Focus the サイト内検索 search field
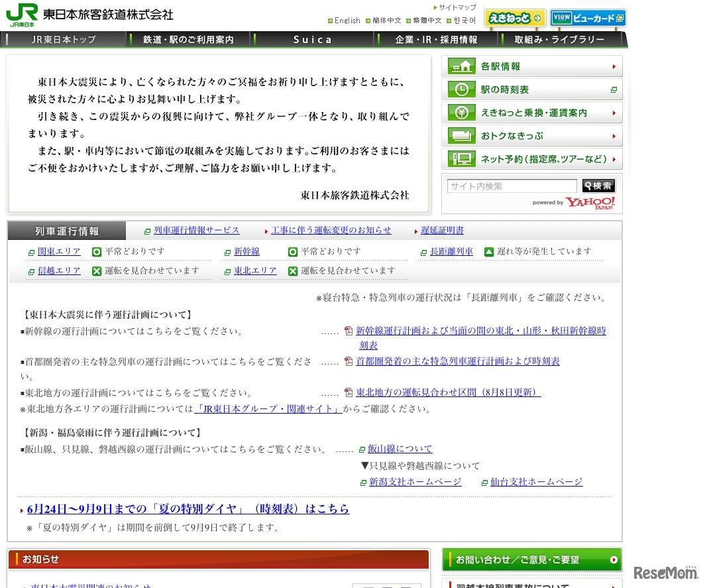This screenshot has height=588, width=707. [x=512, y=186]
